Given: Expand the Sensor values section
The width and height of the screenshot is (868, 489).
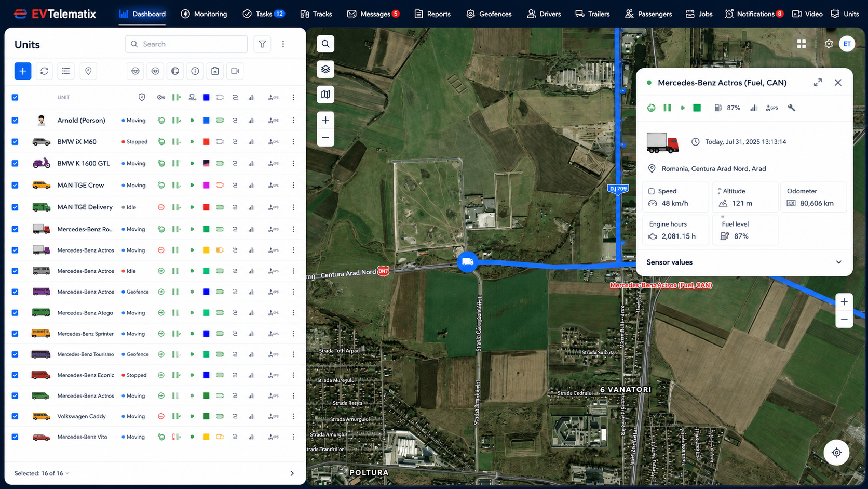Looking at the screenshot, I should point(744,262).
